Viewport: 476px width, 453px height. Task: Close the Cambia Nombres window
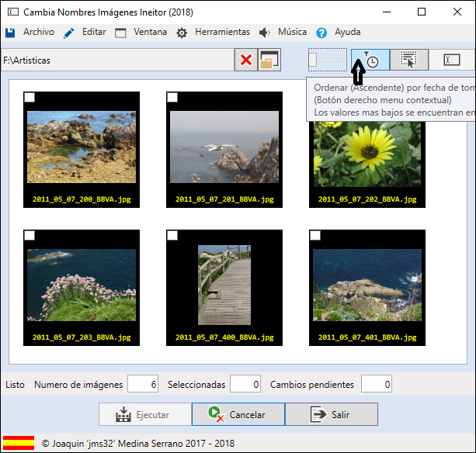[457, 12]
